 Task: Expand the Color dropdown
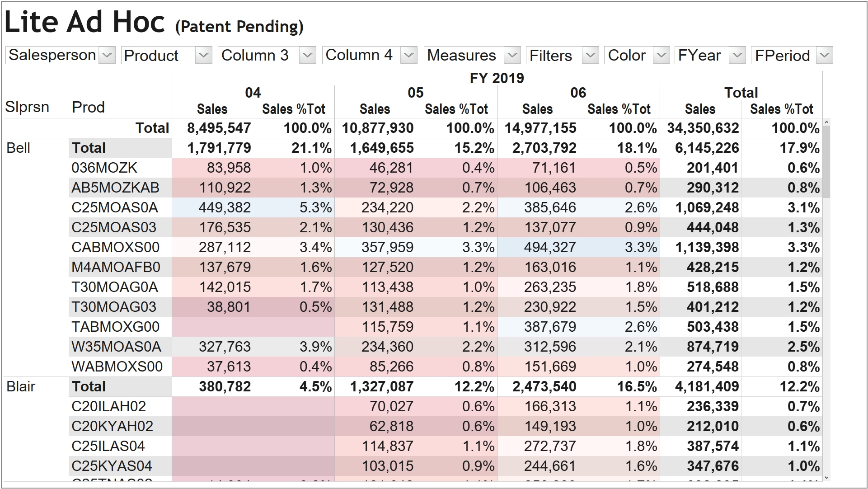pos(661,56)
